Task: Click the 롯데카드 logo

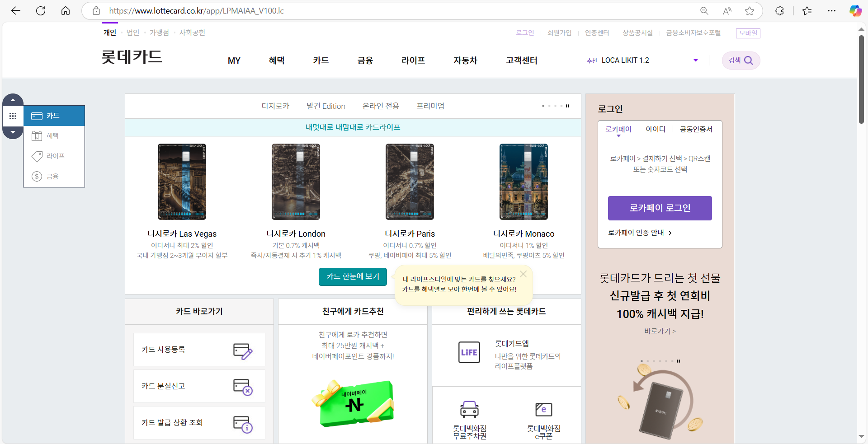Action: [x=132, y=57]
